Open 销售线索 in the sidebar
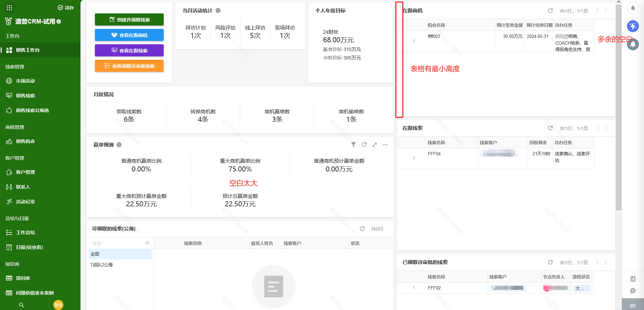644x310 pixels. click(40, 96)
